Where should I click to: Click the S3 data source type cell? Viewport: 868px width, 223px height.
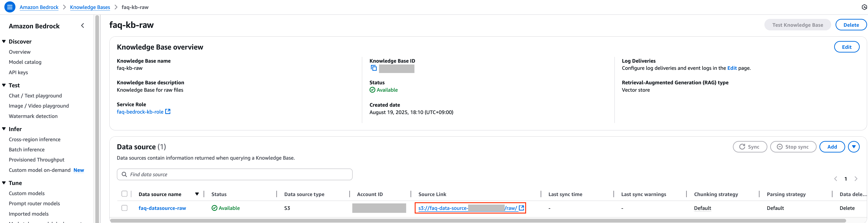click(287, 208)
